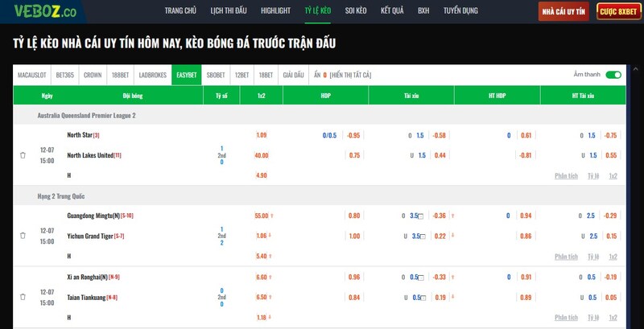Click the 1x2 column header

(261, 96)
